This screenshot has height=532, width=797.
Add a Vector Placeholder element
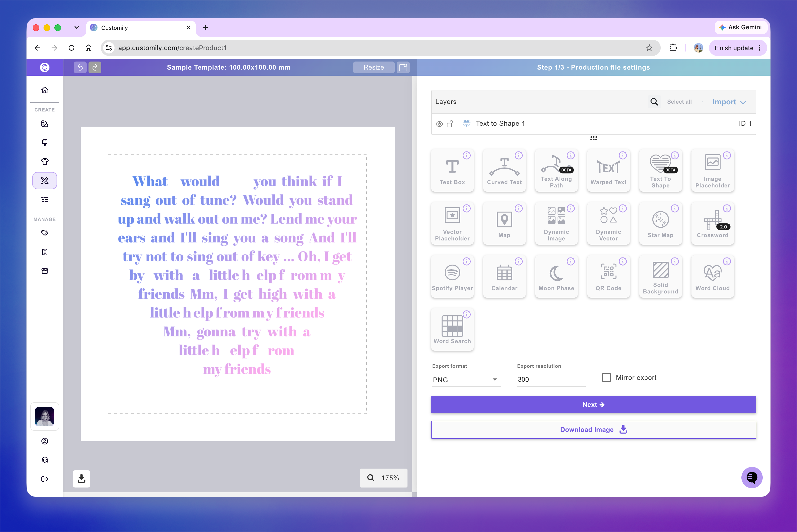tap(452, 224)
